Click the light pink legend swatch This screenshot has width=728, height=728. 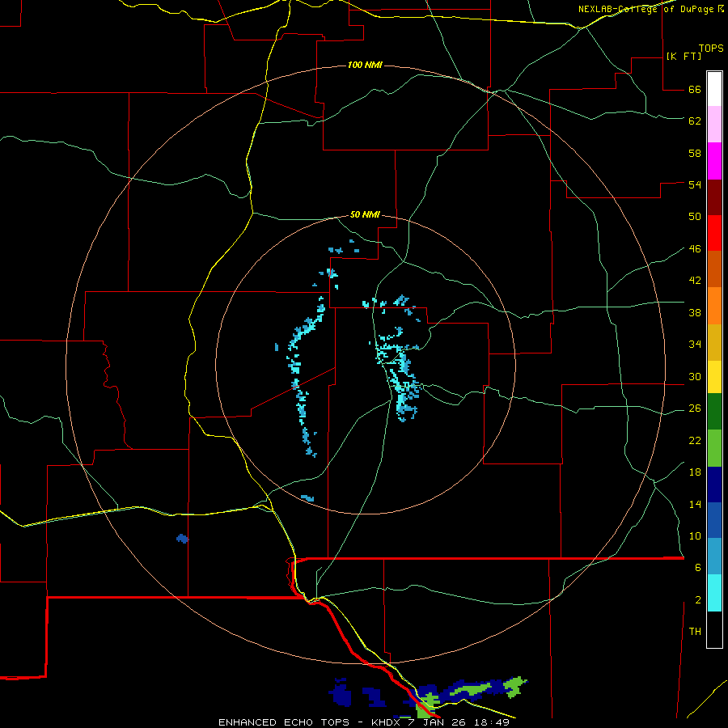click(714, 124)
